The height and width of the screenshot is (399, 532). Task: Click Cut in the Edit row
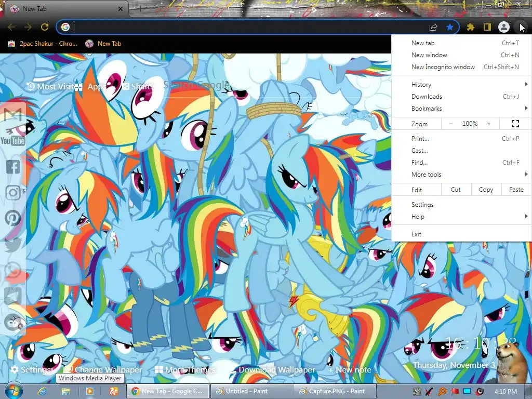click(x=456, y=190)
